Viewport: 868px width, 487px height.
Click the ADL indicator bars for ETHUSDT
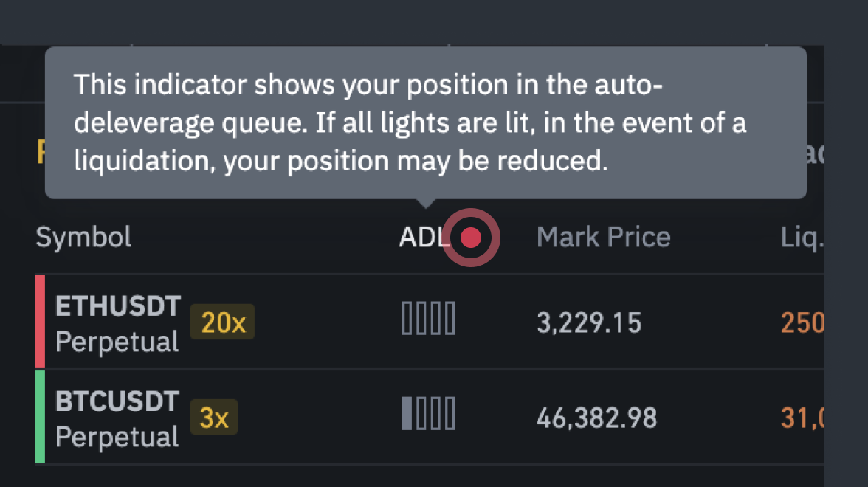(x=428, y=322)
